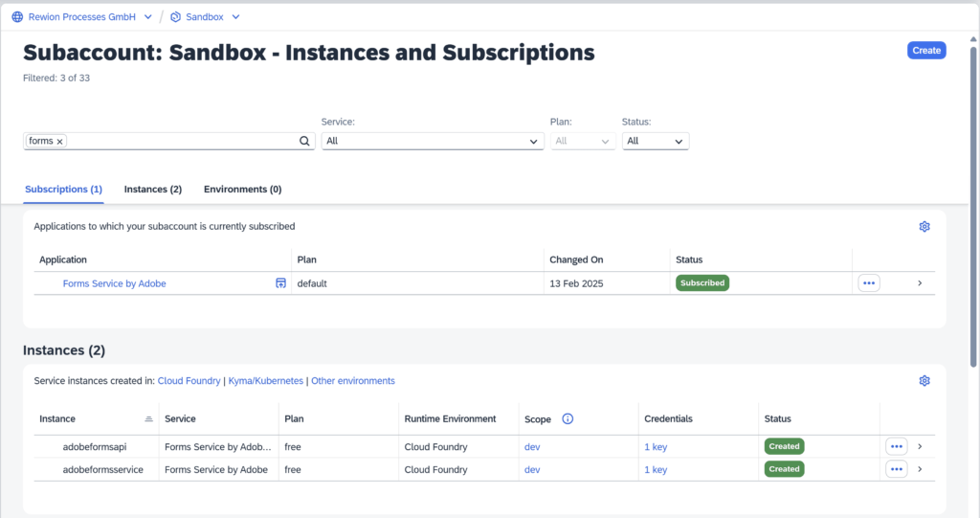Click Created status badge for adobeformsapi

pyautogui.click(x=784, y=446)
